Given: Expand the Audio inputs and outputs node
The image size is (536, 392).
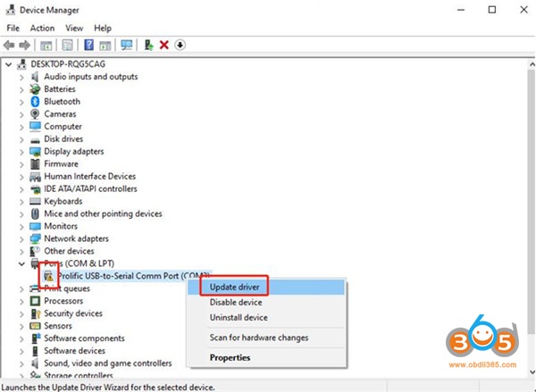Looking at the screenshot, I should tap(22, 77).
